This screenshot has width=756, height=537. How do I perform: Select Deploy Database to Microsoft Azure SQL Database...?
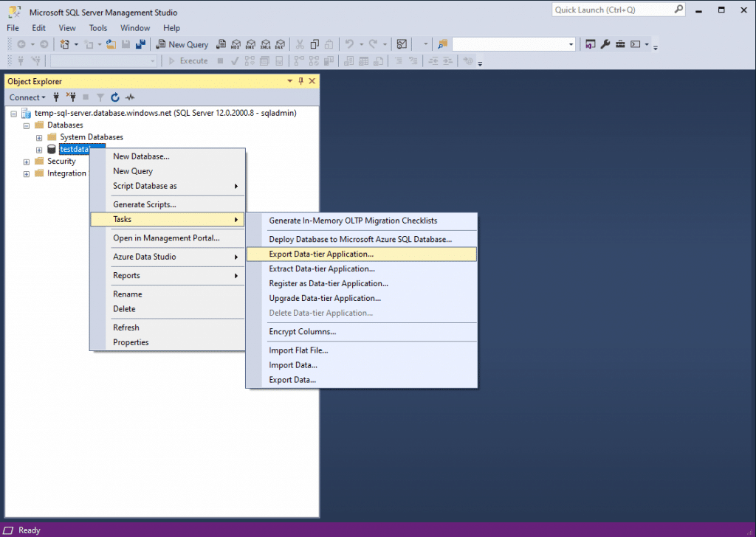tap(362, 239)
